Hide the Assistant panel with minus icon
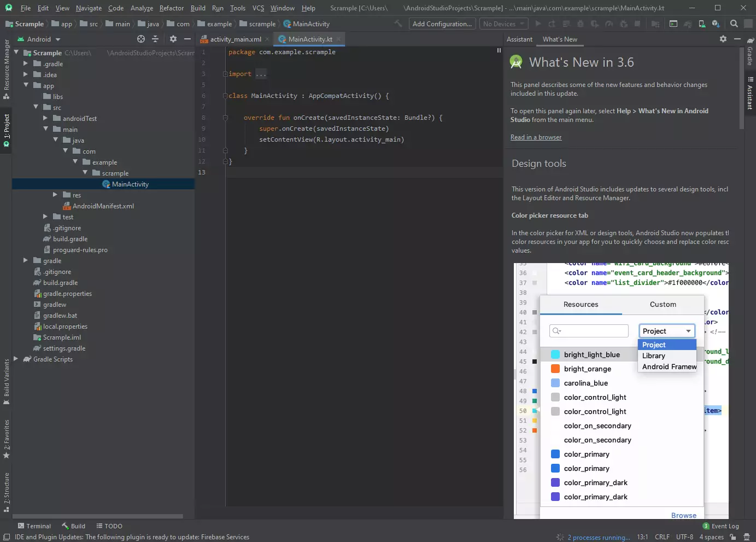The height and width of the screenshot is (542, 756). click(737, 39)
